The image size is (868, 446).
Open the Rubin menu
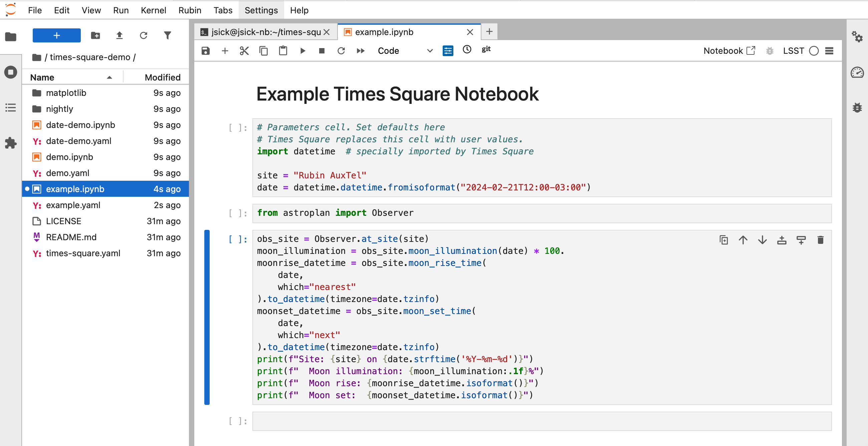coord(190,10)
